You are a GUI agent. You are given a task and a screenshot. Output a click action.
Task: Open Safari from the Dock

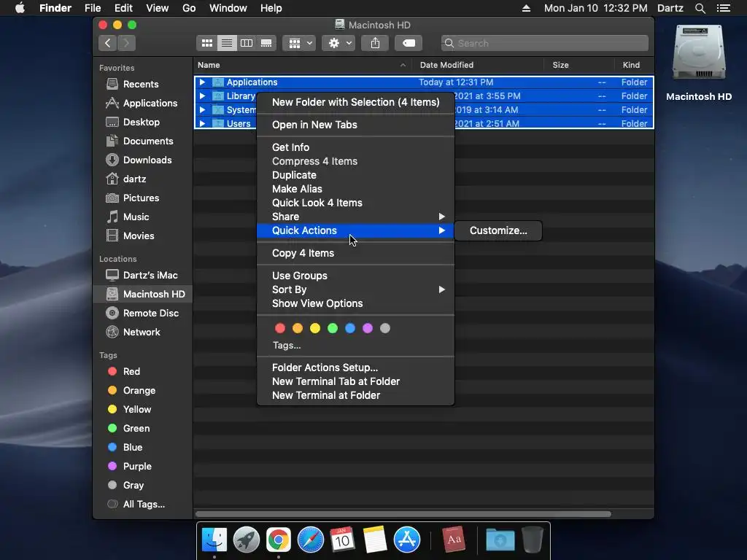pyautogui.click(x=311, y=540)
